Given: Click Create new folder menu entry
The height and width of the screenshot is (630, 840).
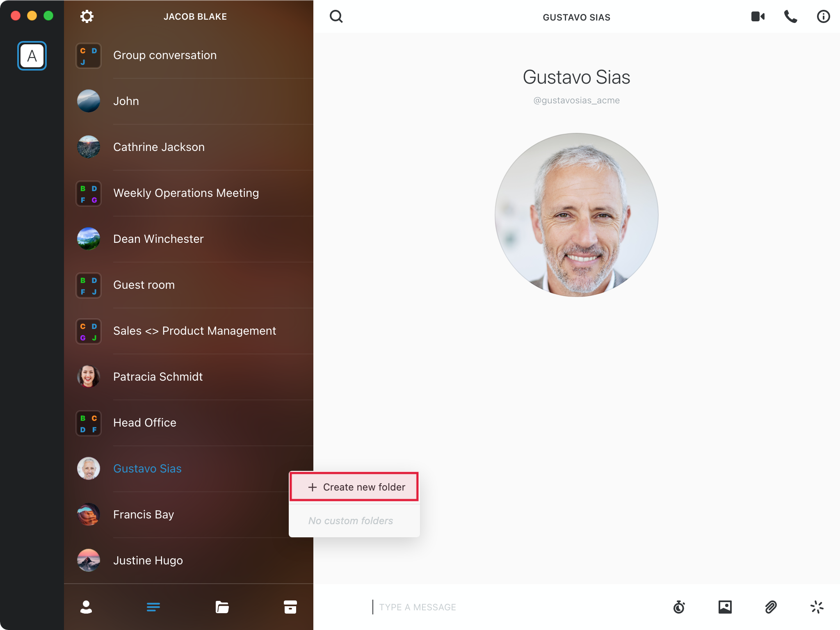Looking at the screenshot, I should click(354, 487).
